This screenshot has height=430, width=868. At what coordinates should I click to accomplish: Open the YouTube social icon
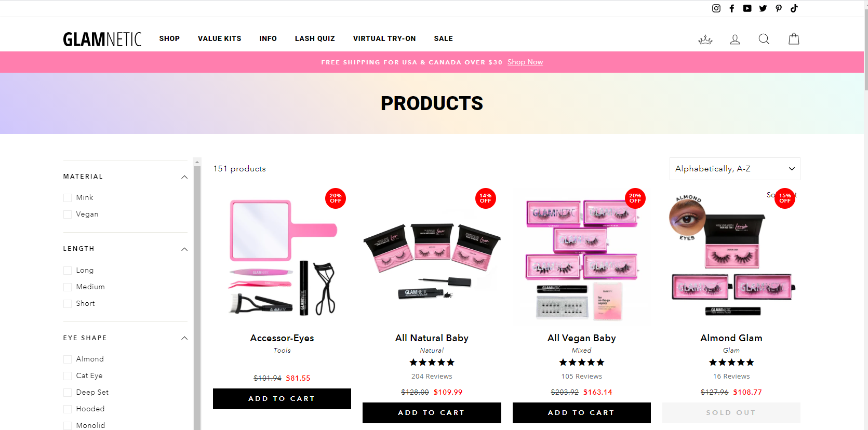coord(747,8)
